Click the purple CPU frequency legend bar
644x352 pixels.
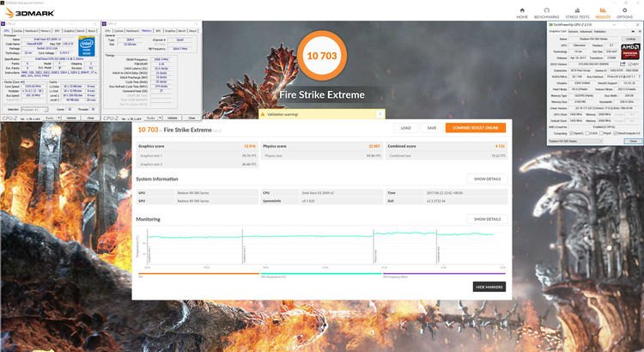pos(444,273)
